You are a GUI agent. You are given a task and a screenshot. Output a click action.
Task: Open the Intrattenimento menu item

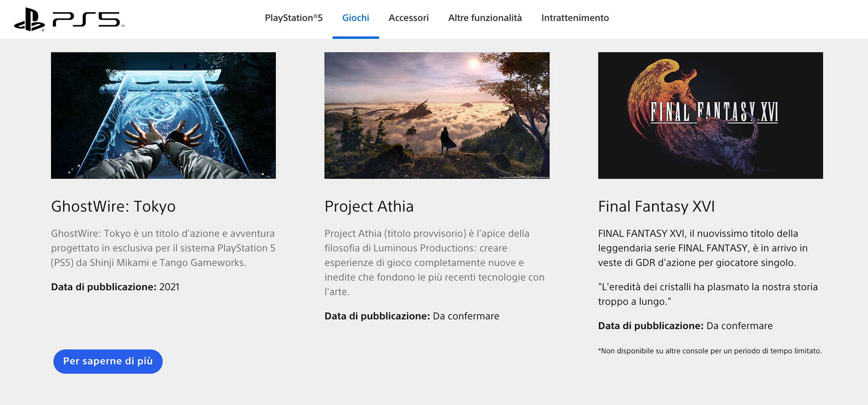click(x=575, y=18)
